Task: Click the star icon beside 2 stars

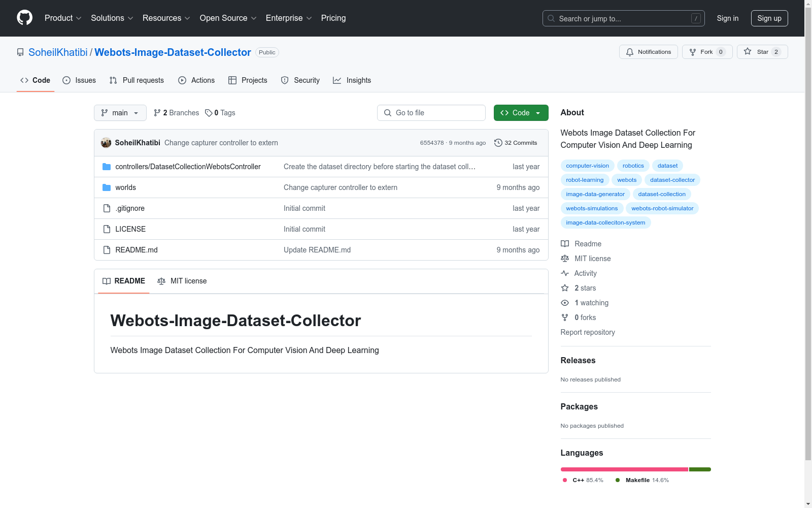Action: pos(565,288)
